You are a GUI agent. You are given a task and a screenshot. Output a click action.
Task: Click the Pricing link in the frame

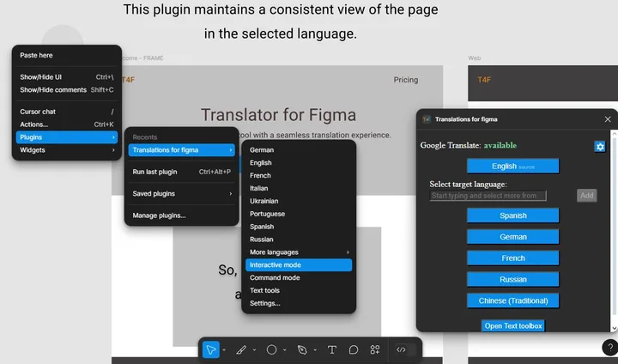pyautogui.click(x=405, y=80)
